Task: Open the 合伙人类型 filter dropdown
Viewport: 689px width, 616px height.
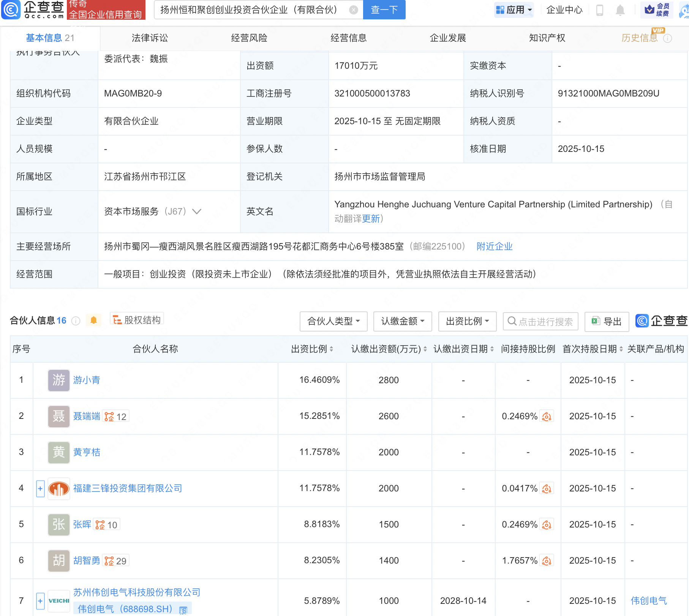Action: click(333, 321)
